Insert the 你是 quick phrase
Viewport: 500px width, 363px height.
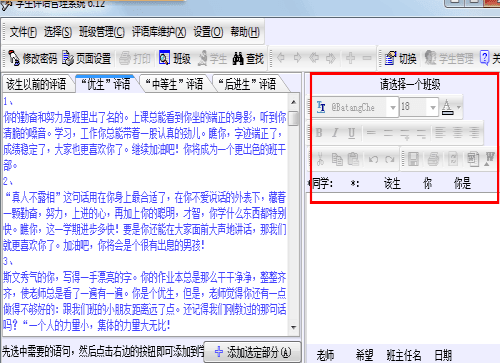coord(462,183)
